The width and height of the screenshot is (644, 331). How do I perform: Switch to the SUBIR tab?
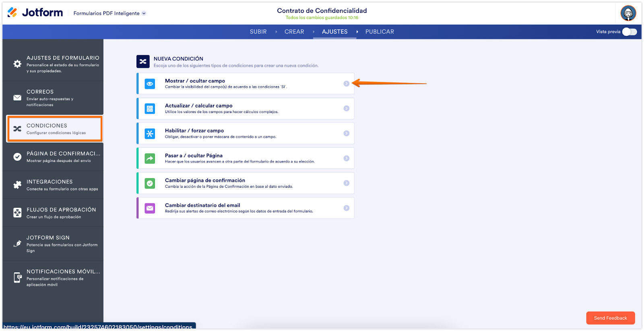point(258,32)
